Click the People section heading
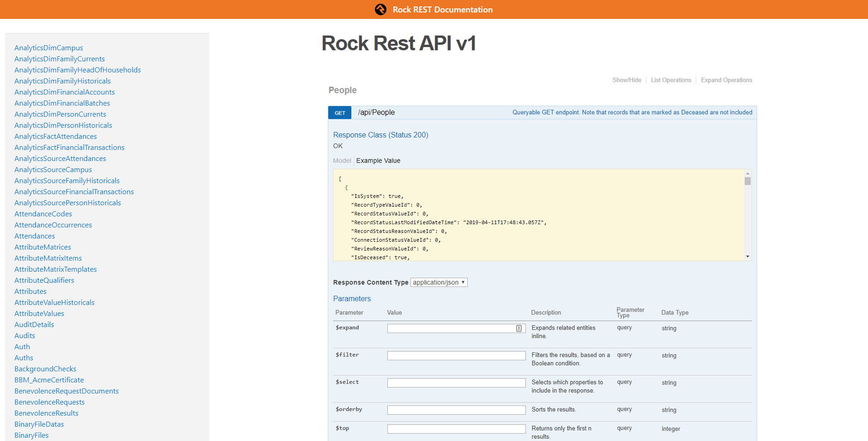The image size is (868, 441). tap(343, 90)
